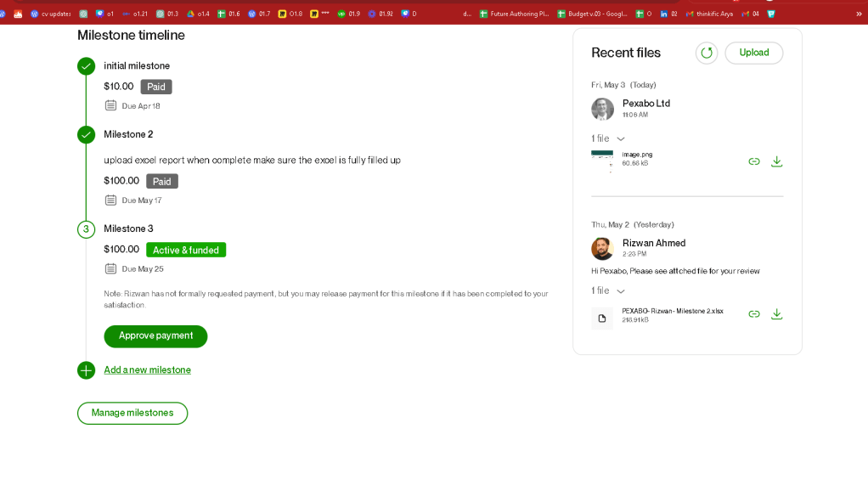This screenshot has width=868, height=485.
Task: Click the calendar icon beside Due Apr 18
Action: (x=110, y=105)
